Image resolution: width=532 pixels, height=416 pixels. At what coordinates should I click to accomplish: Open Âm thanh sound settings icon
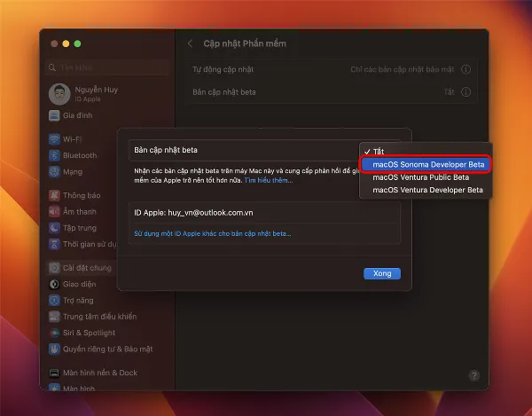pyautogui.click(x=54, y=212)
